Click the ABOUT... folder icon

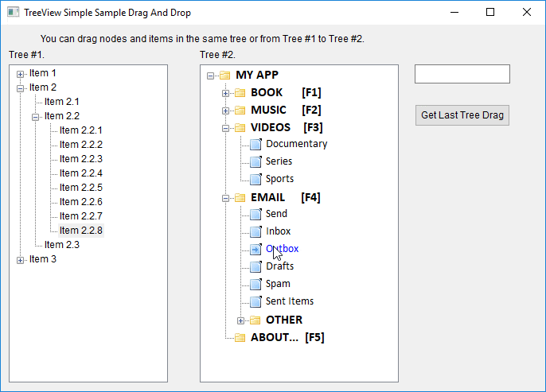coord(240,337)
